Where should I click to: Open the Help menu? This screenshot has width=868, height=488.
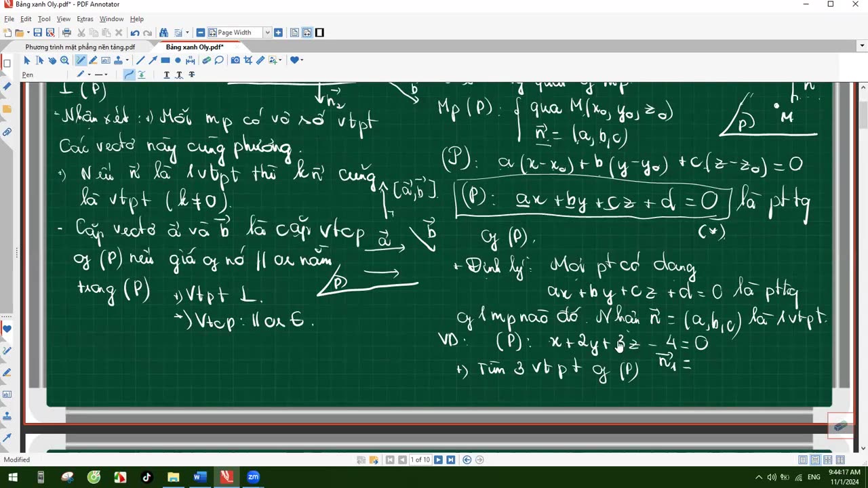pos(137,19)
